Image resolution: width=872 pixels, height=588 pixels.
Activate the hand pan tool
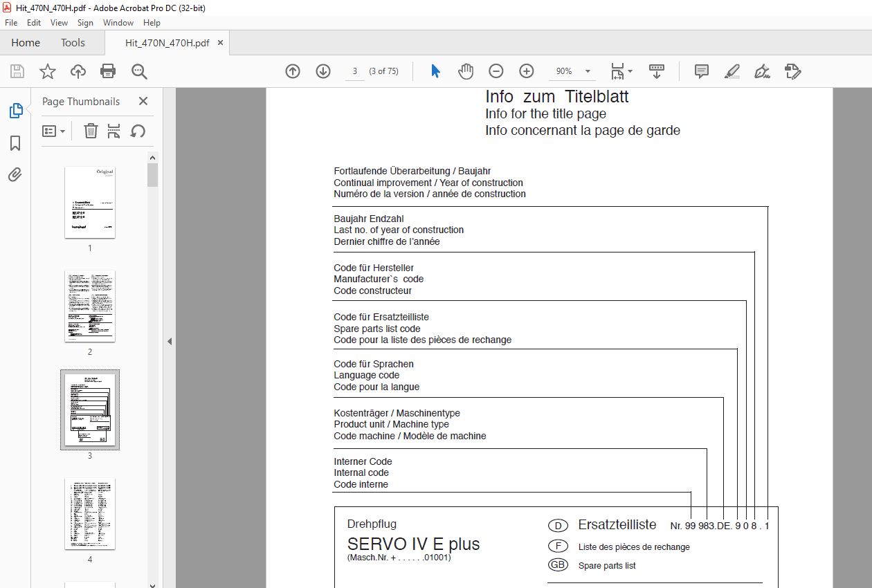(466, 71)
